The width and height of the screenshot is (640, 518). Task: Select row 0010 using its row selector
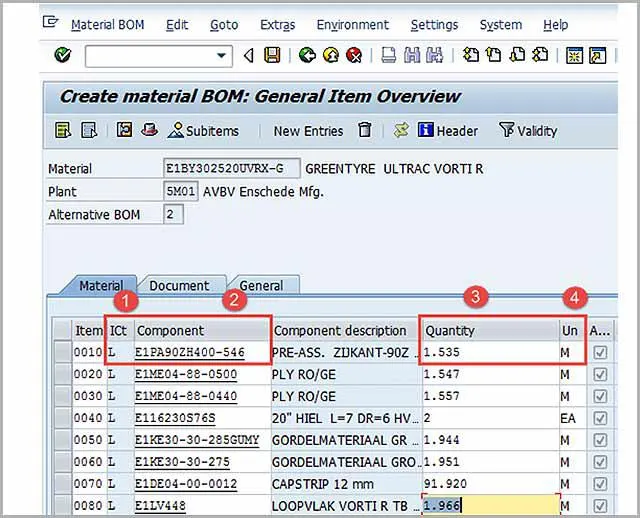pyautogui.click(x=63, y=352)
